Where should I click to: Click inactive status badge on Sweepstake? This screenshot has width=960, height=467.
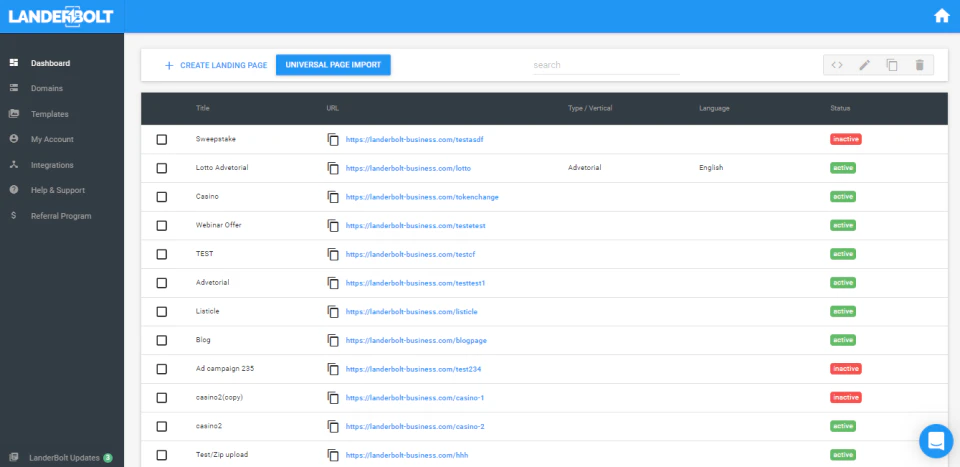[x=846, y=139]
